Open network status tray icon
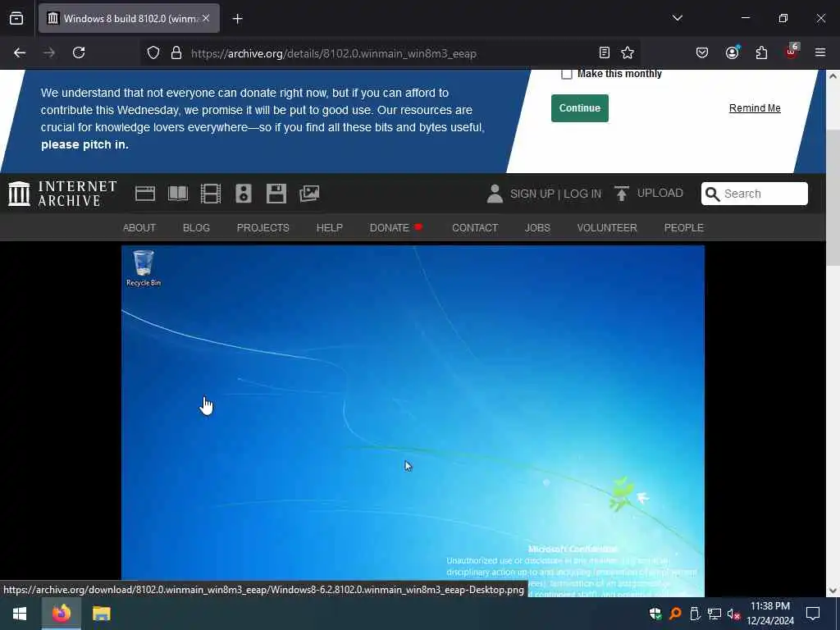Image resolution: width=840 pixels, height=630 pixels. click(714, 614)
